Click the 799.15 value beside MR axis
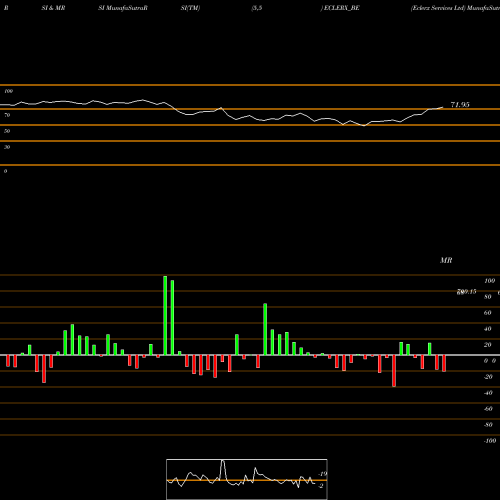The image size is (500, 500). pyautogui.click(x=466, y=292)
